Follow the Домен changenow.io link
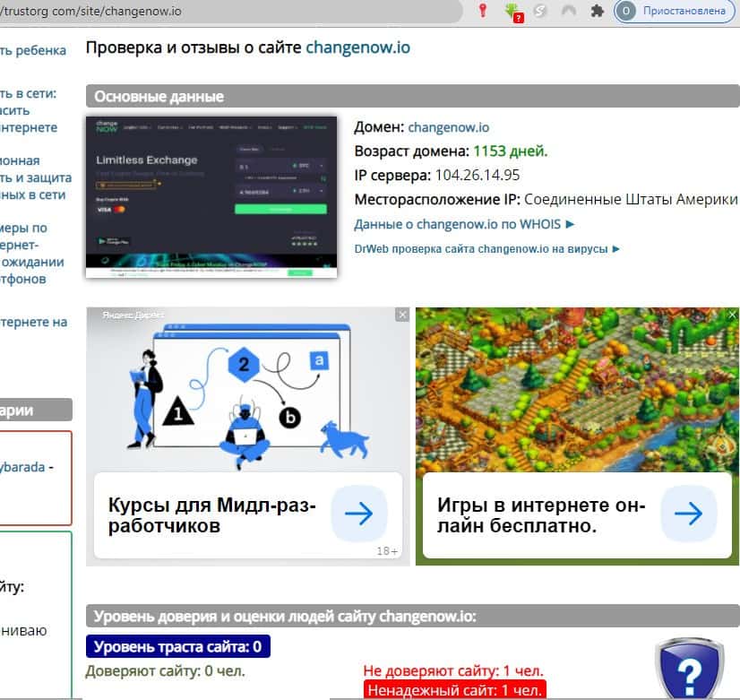The height and width of the screenshot is (700, 740). tap(448, 127)
